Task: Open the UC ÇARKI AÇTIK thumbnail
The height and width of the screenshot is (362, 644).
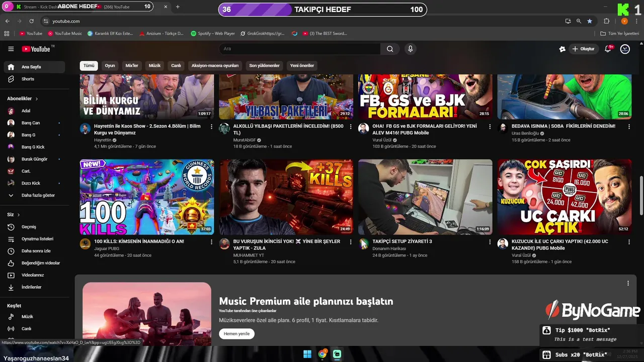Action: (565, 197)
